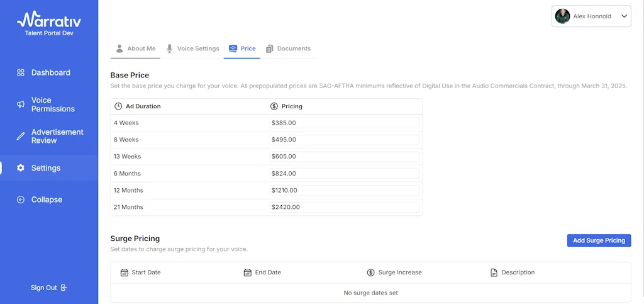The width and height of the screenshot is (644, 304).
Task: Go to the Documents tab
Action: click(x=288, y=48)
